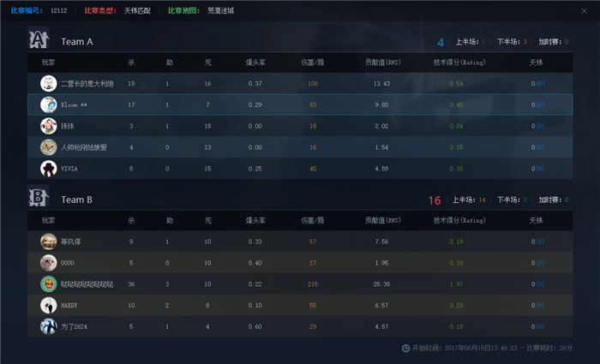Viewport: 600px width, 364px height.
Task: Click avatar of player 为了2624
Action: point(48,326)
